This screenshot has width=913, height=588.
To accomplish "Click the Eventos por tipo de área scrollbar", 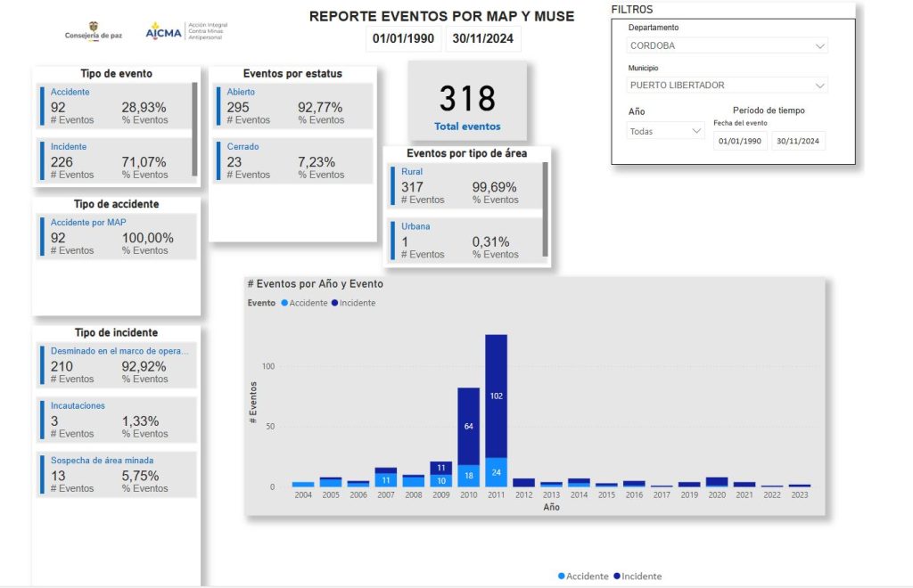I will tap(545, 209).
